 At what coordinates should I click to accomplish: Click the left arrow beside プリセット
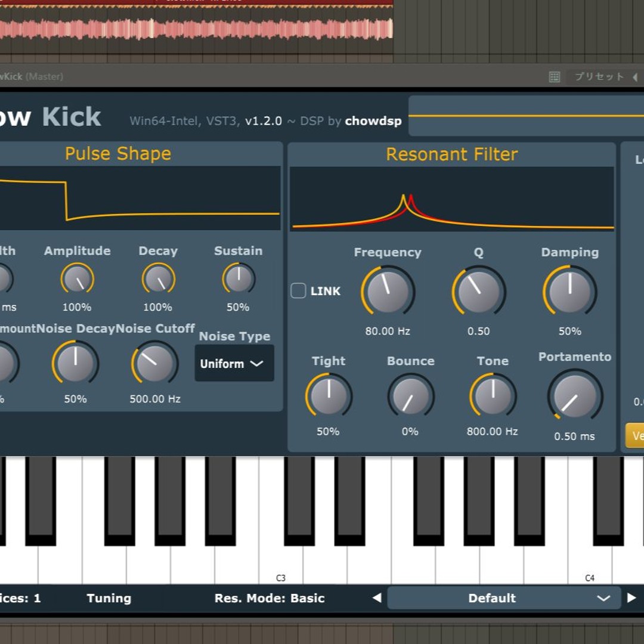[634, 77]
